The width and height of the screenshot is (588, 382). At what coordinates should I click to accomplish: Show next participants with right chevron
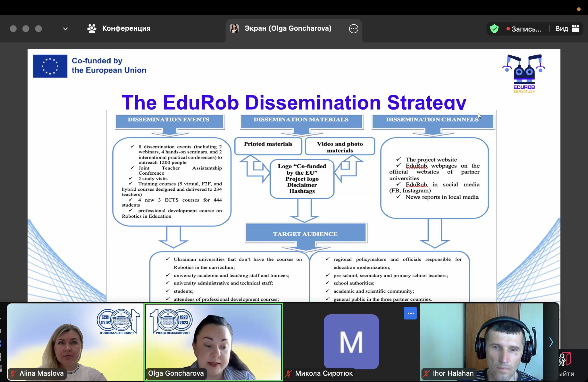pyautogui.click(x=551, y=342)
